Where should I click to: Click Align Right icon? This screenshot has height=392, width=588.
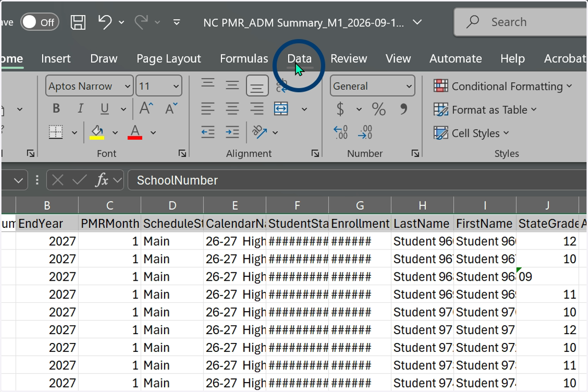pyautogui.click(x=257, y=109)
